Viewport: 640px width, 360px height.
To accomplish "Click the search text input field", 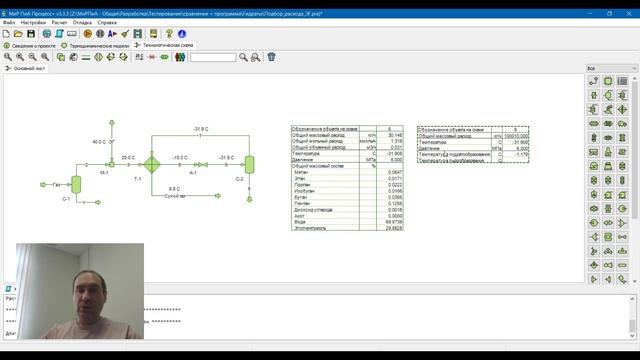I will pyautogui.click(x=213, y=57).
